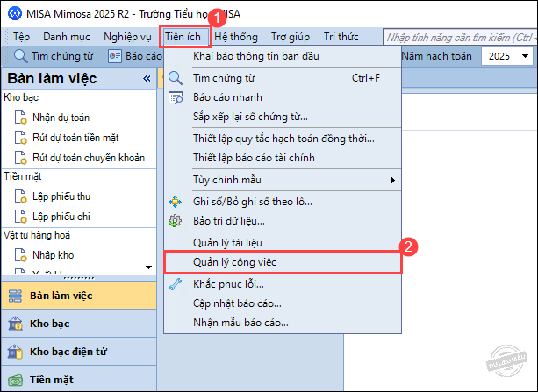Switch to Tiền mặt module button

click(79, 380)
